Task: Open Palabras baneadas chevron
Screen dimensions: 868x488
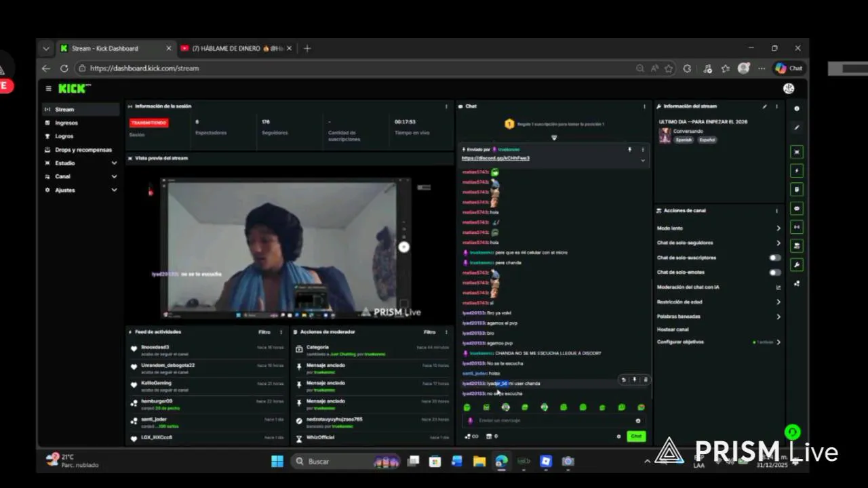Action: point(778,317)
